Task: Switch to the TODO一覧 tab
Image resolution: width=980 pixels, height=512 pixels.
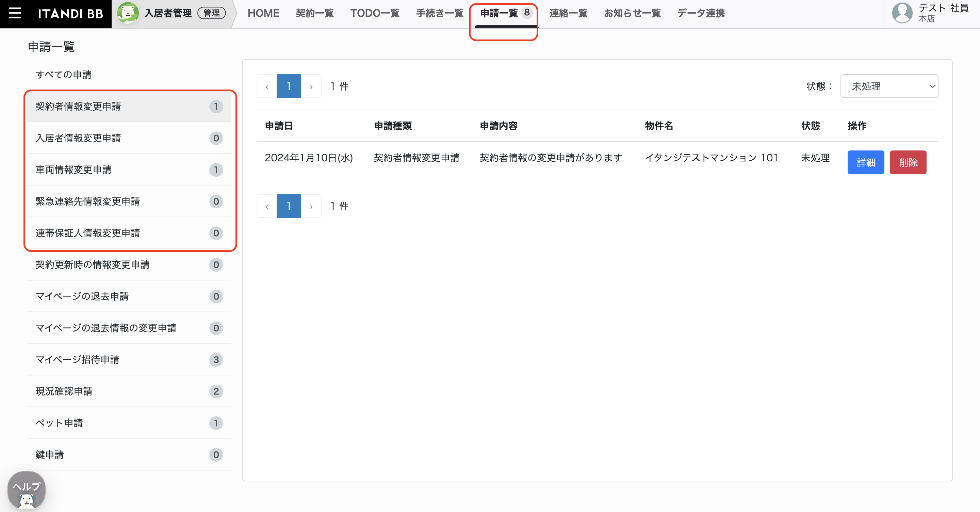Action: click(375, 13)
